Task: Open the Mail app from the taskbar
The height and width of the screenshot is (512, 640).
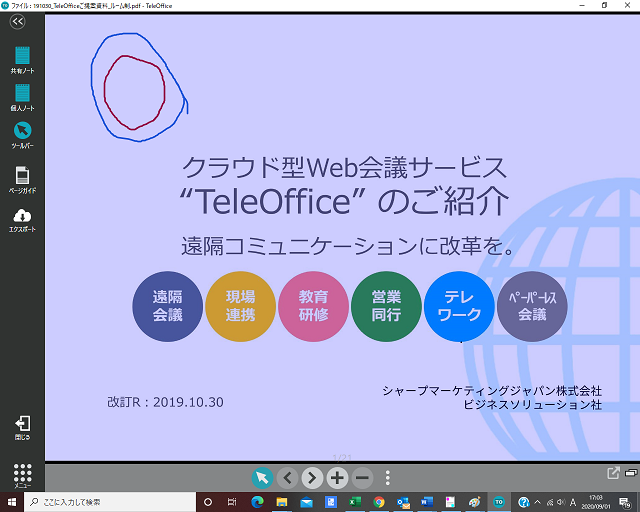Action: (306, 502)
